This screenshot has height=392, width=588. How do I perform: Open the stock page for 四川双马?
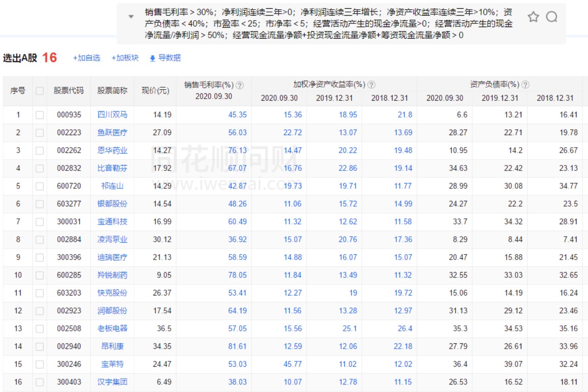114,114
